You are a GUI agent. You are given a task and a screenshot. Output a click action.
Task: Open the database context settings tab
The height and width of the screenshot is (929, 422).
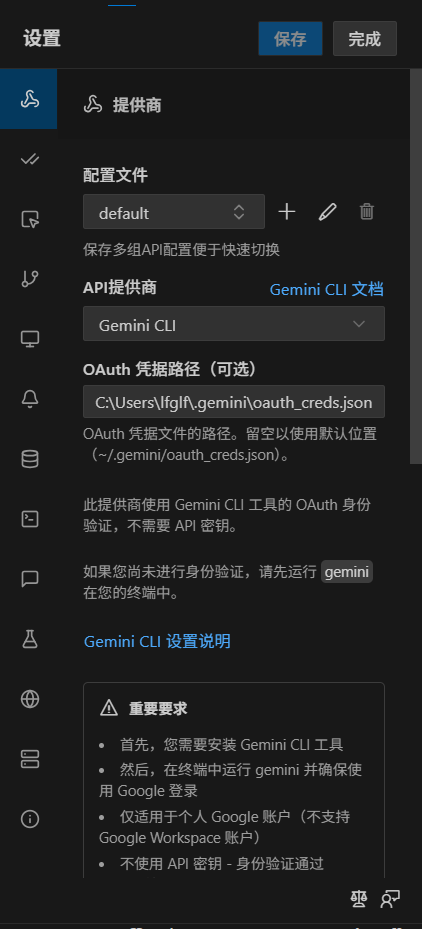tap(29, 459)
